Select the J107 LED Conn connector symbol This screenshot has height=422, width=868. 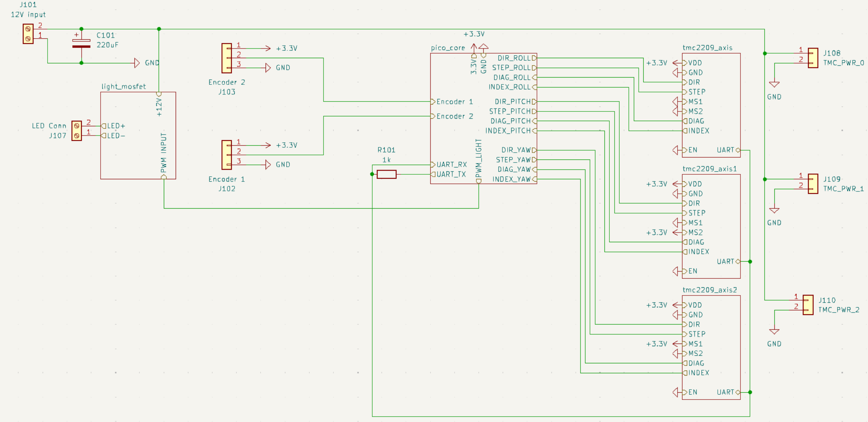coord(77,131)
